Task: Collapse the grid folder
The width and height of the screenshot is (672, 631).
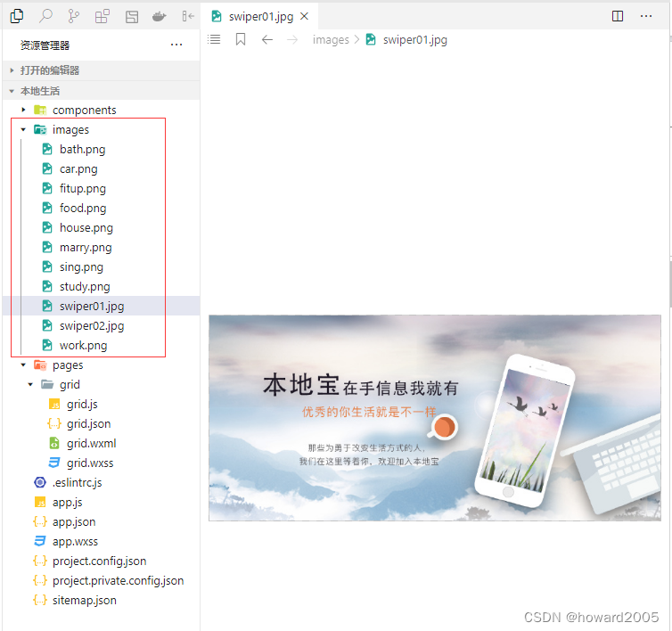Action: click(x=101, y=384)
